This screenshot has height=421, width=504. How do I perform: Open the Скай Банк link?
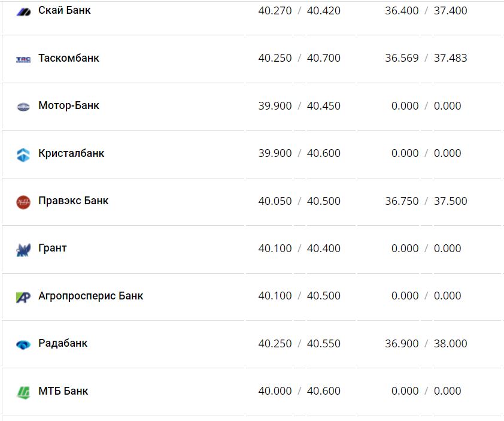point(64,11)
